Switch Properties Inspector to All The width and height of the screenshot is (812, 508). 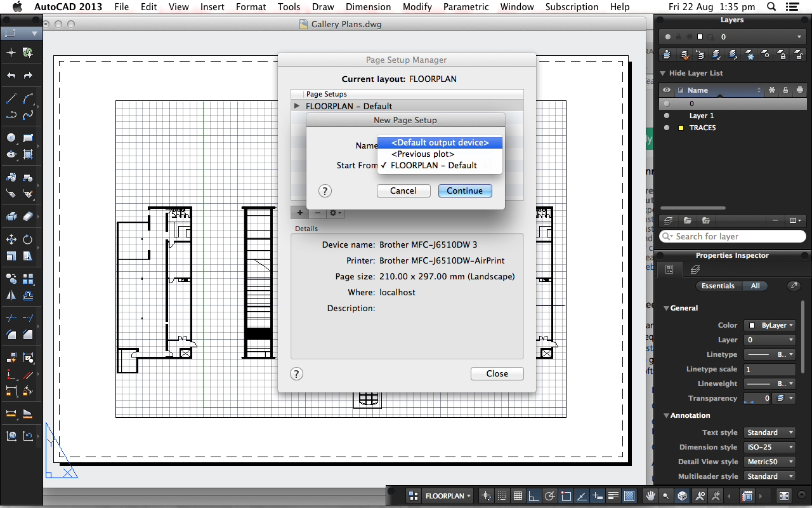pos(755,286)
